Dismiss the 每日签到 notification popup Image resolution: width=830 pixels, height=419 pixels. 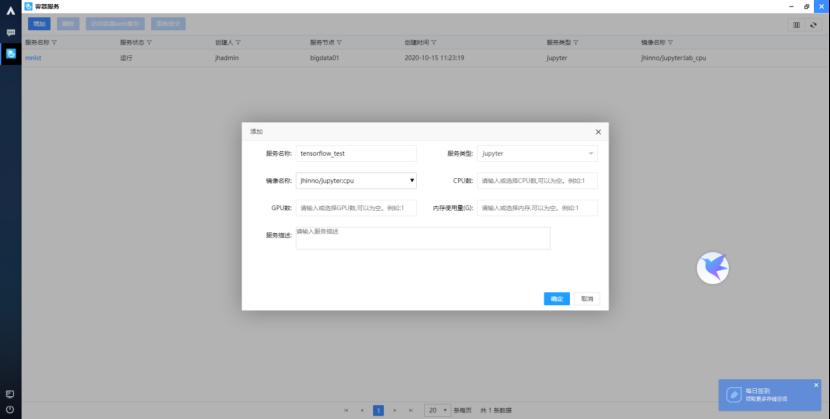[x=815, y=385]
